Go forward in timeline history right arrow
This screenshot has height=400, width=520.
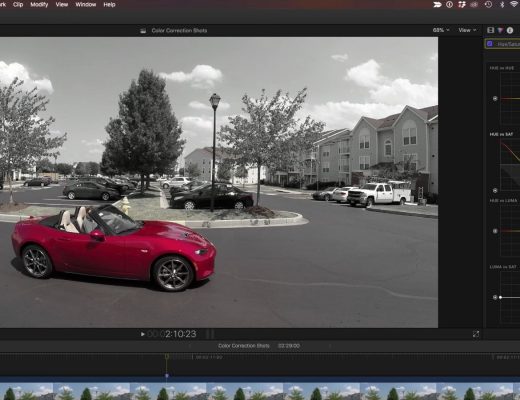click(330, 346)
